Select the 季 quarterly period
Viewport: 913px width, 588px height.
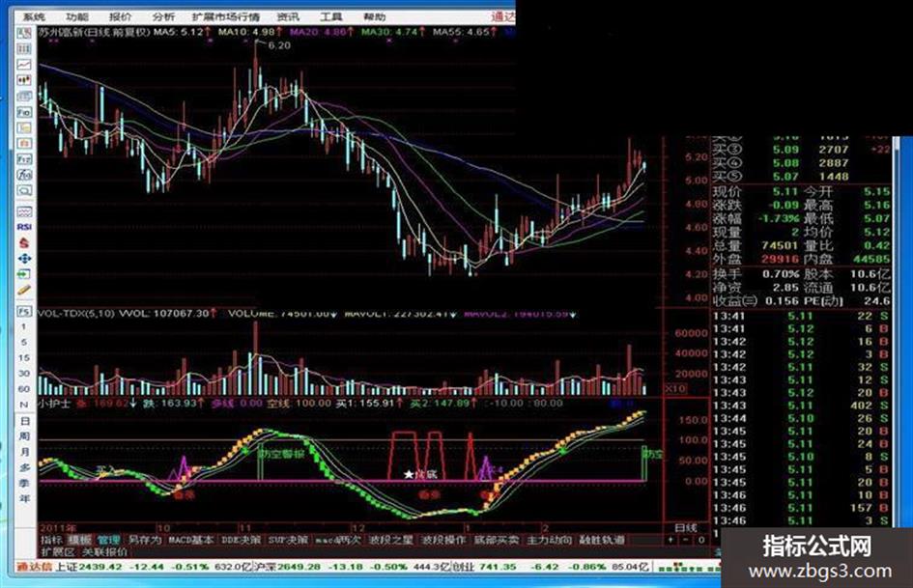[x=24, y=484]
